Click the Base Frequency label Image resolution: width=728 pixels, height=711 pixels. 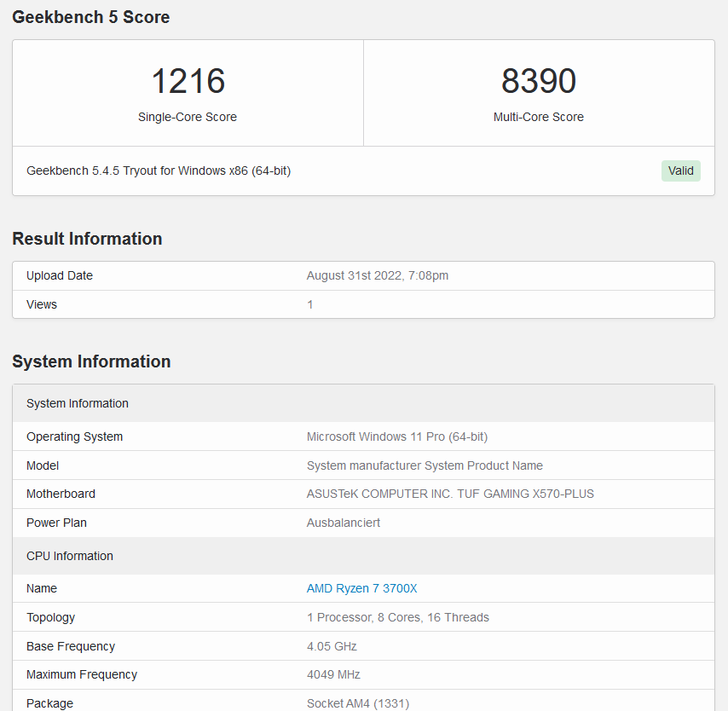(x=71, y=646)
